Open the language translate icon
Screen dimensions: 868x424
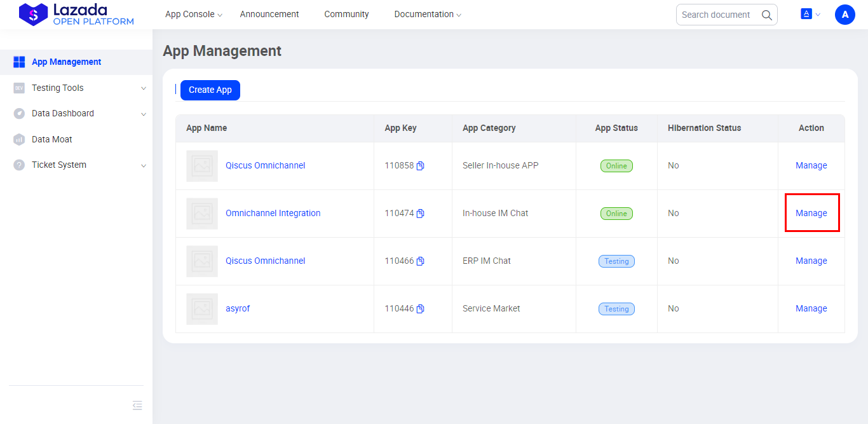coord(806,14)
